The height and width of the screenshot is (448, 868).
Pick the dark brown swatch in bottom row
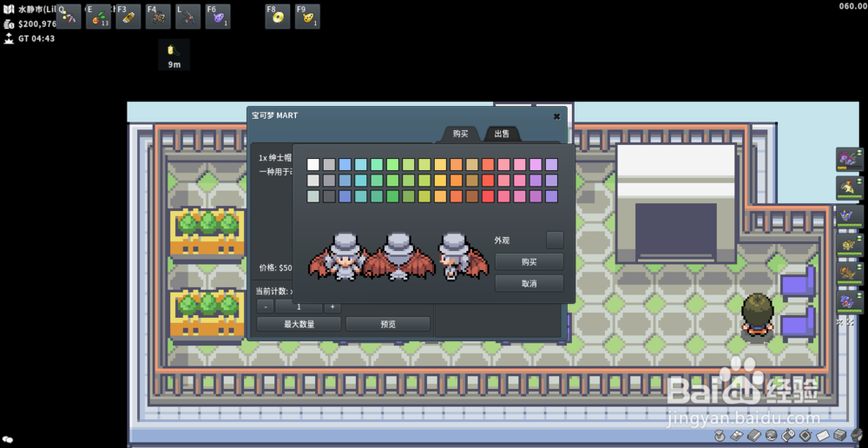click(472, 196)
